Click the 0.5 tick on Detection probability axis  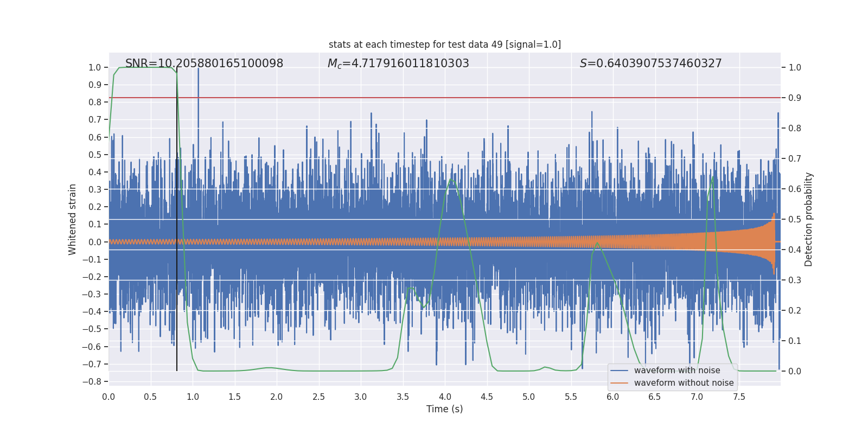794,220
